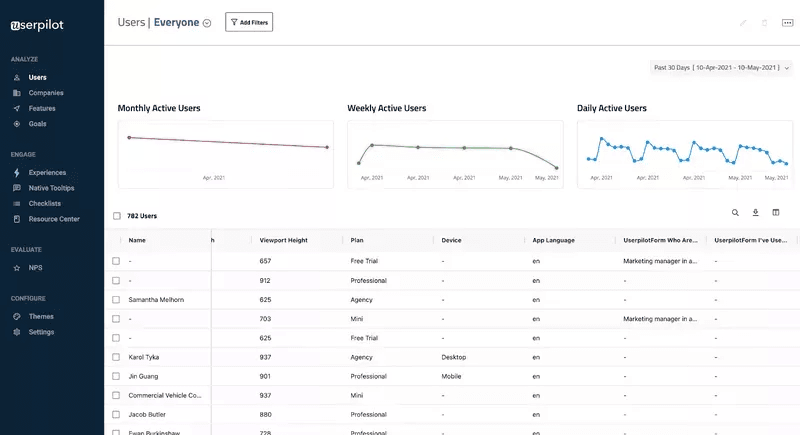The height and width of the screenshot is (435, 800).
Task: Click the edit pencil icon in header
Action: coord(742,22)
